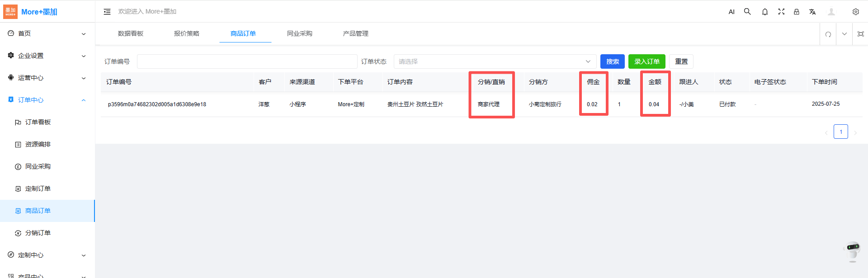Collapse the sidebar menu toggle icon

pyautogui.click(x=107, y=12)
